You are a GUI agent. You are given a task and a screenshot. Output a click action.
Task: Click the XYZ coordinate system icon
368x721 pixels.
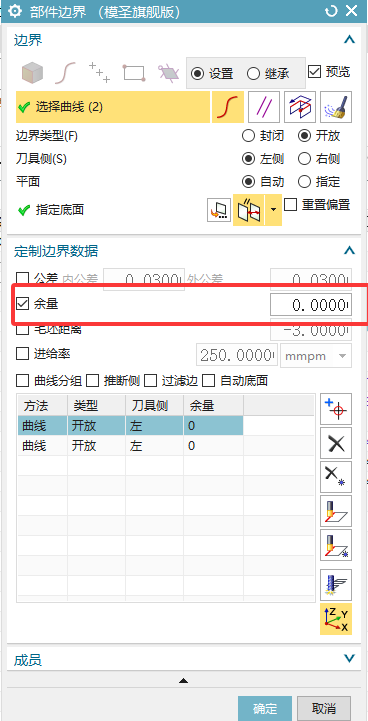tap(336, 619)
